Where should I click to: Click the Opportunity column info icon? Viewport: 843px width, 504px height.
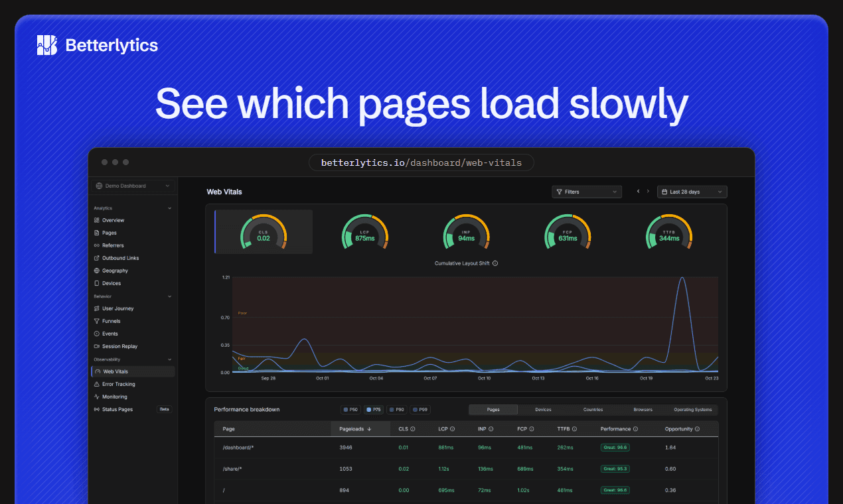click(x=698, y=429)
